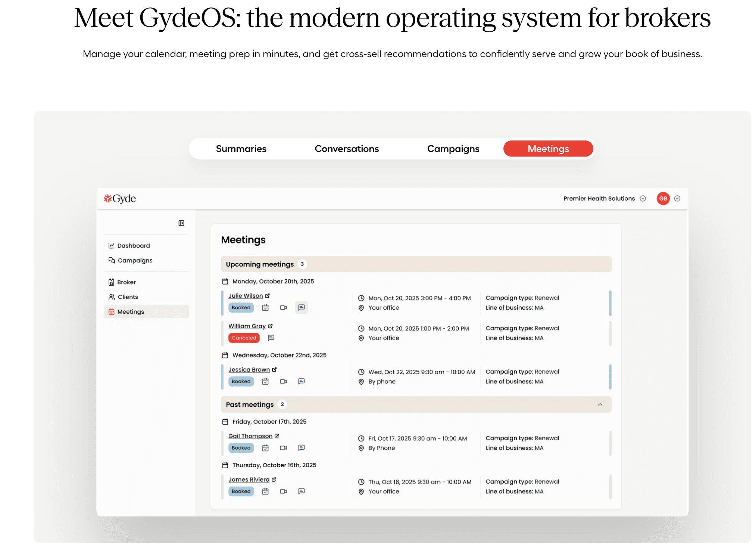Select the Campaigns tab pill
This screenshot has height=543, width=756.
coord(453,149)
